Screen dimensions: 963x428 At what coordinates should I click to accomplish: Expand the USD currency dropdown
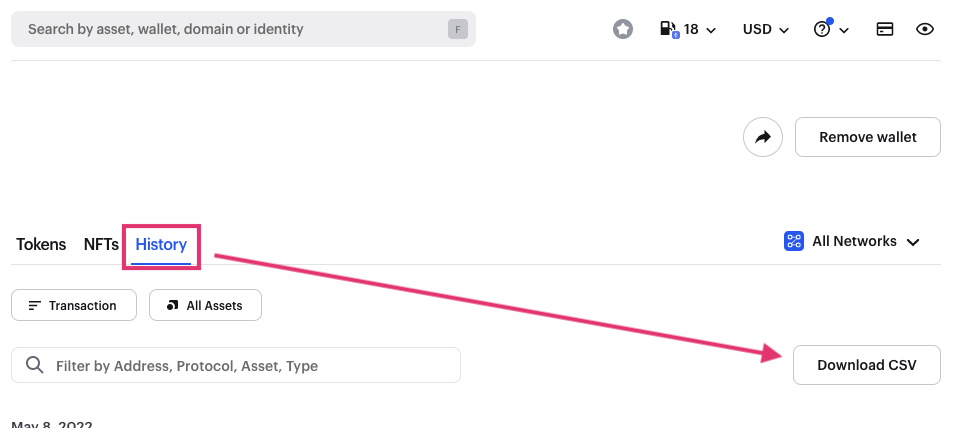coord(765,29)
